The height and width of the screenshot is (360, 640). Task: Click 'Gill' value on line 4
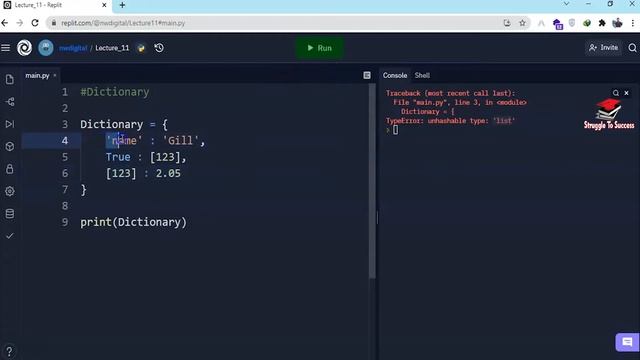point(180,140)
